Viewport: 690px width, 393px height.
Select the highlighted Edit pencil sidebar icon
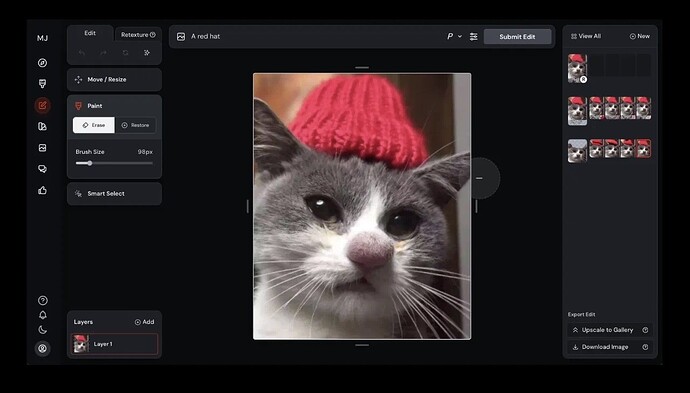click(42, 105)
